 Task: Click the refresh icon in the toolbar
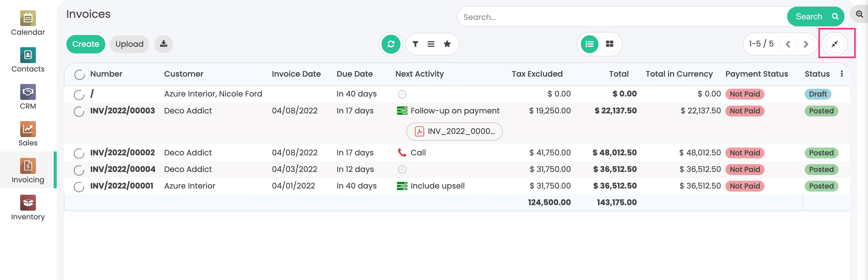391,44
